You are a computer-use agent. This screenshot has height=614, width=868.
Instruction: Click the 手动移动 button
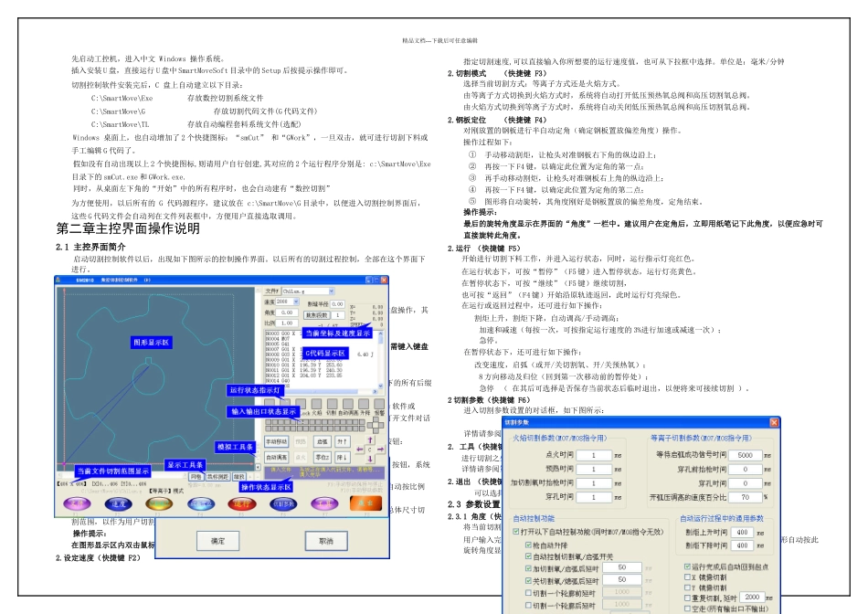[277, 442]
